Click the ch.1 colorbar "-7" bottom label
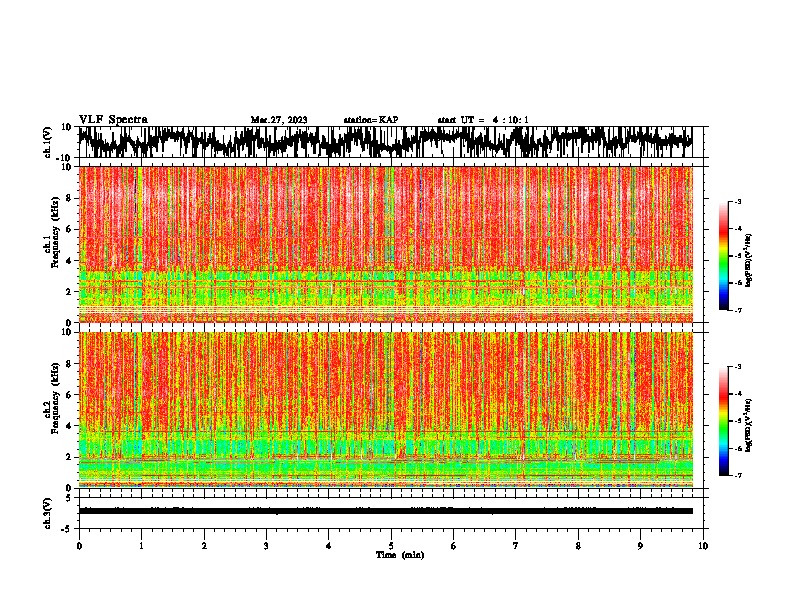Viewport: 792px width, 612px height. point(737,310)
